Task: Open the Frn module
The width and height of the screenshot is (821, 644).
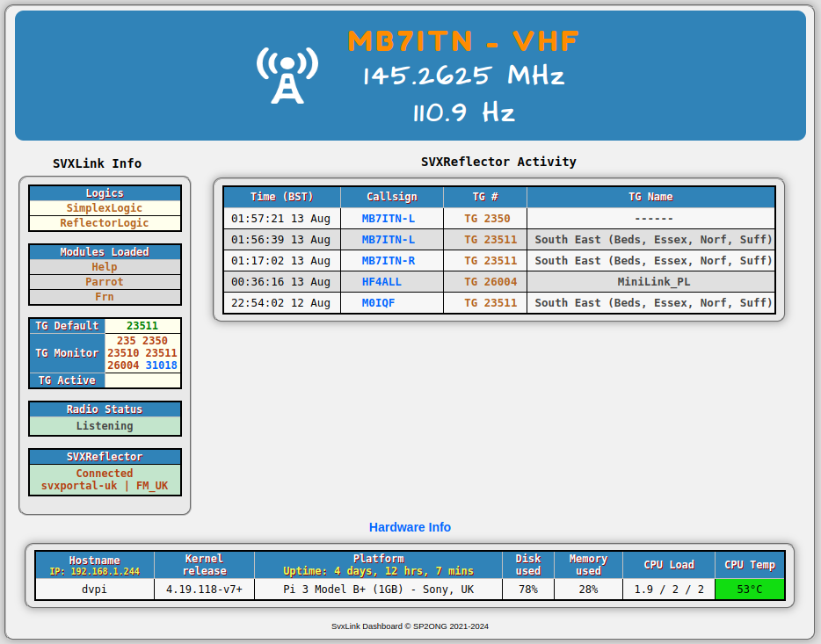Action: click(105, 297)
